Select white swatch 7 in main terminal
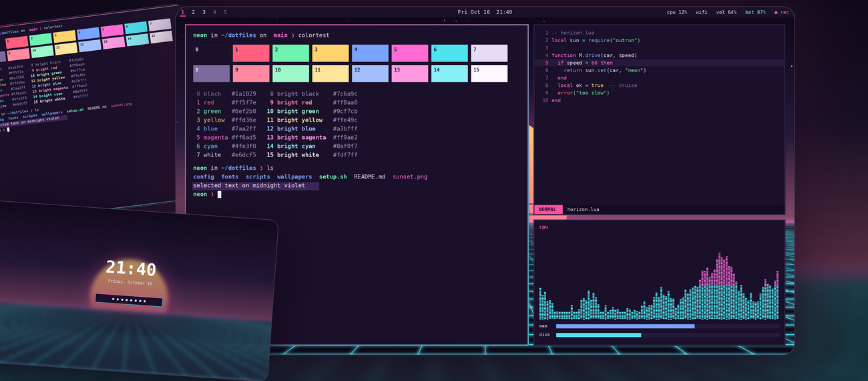 [489, 53]
